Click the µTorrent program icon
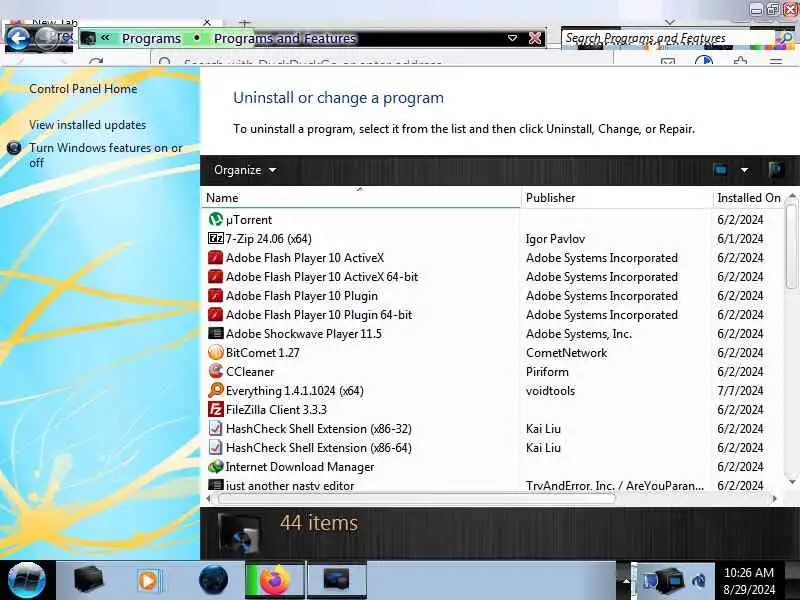 click(x=215, y=219)
